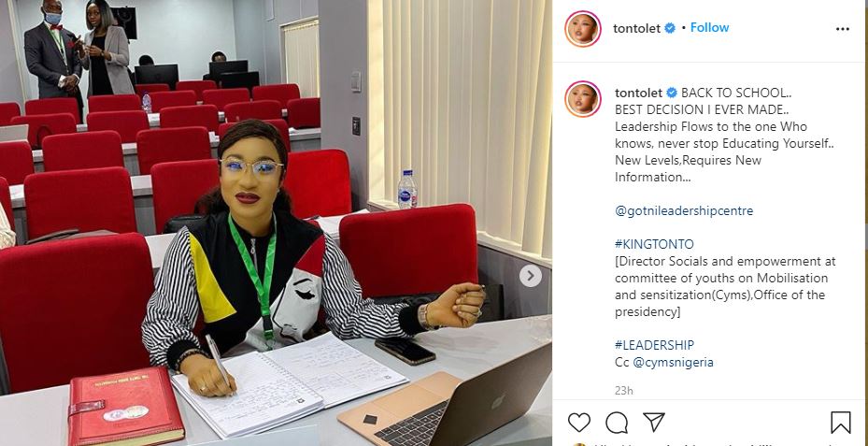
Task: Go to next photo with carousel arrow
Action: click(x=531, y=275)
